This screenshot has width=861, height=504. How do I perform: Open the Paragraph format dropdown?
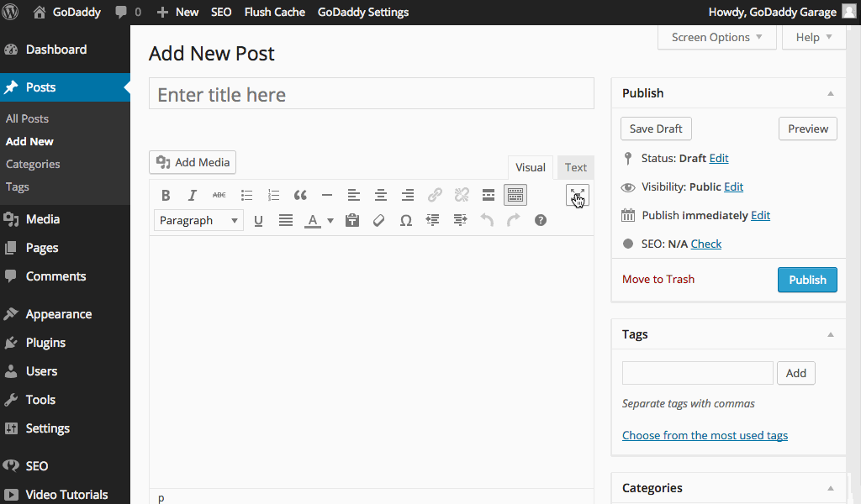coord(198,221)
